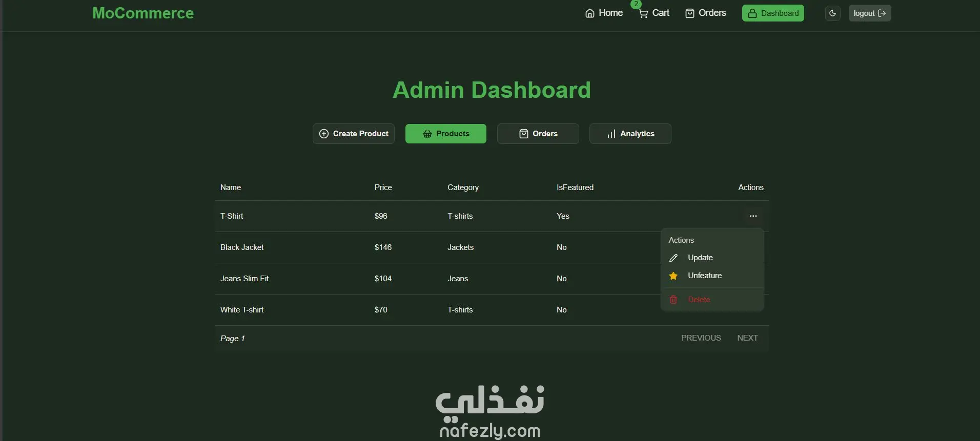Click the No featured value for Jeans Slim Fit
This screenshot has height=441, width=980.
(562, 279)
